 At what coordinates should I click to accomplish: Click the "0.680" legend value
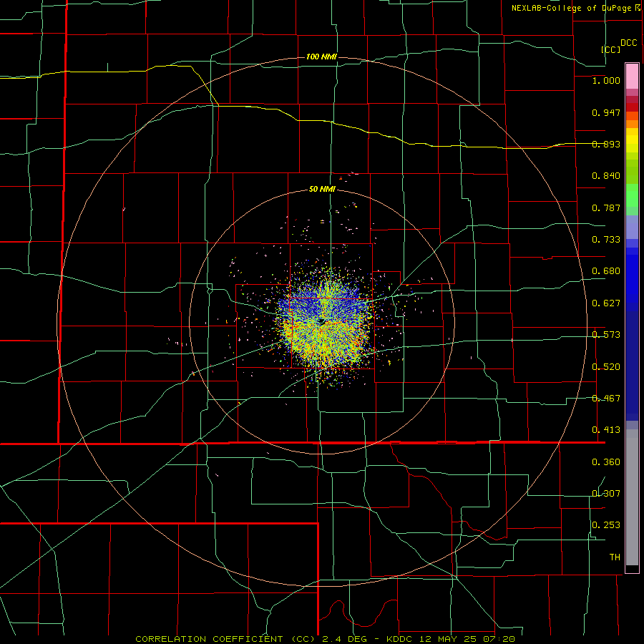tap(606, 271)
